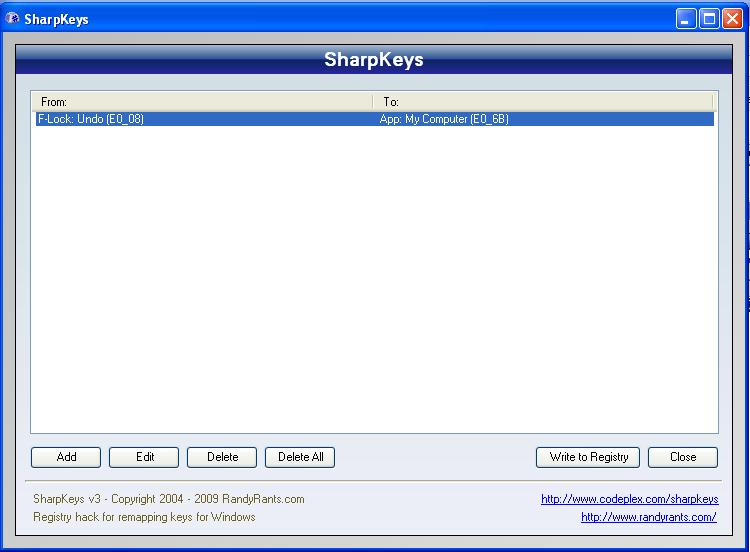Click the Add button
Viewport: 750px width, 552px height.
point(66,457)
